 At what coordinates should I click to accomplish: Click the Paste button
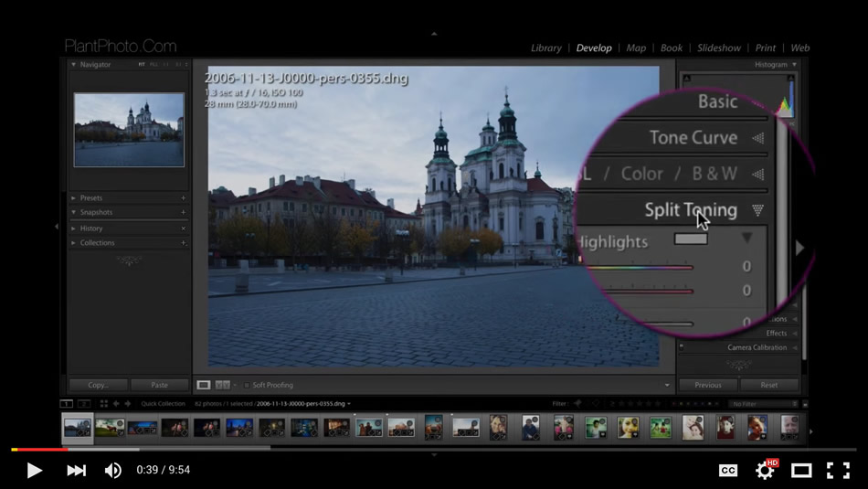click(159, 385)
